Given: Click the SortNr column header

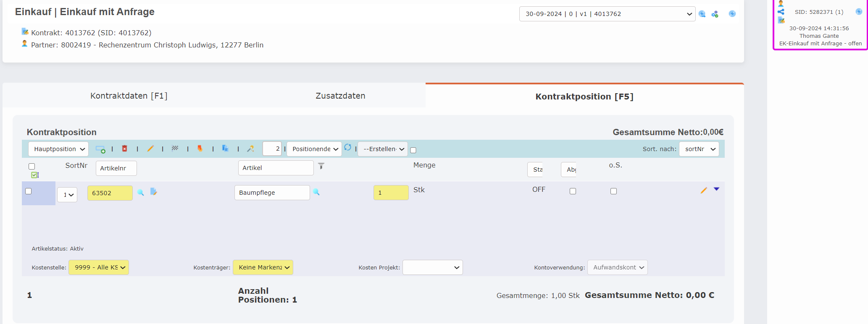Looking at the screenshot, I should 76,165.
